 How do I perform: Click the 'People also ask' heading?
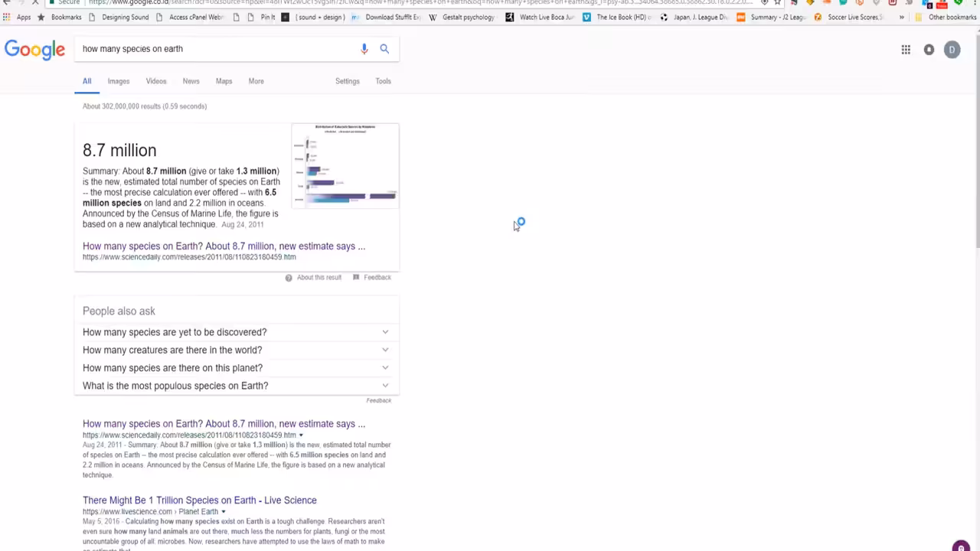click(x=119, y=311)
